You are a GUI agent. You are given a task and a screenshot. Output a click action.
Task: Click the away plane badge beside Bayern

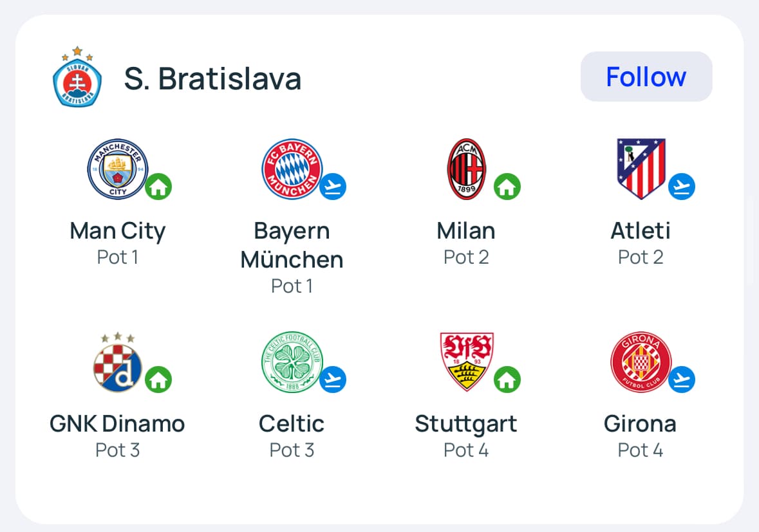[x=333, y=187]
